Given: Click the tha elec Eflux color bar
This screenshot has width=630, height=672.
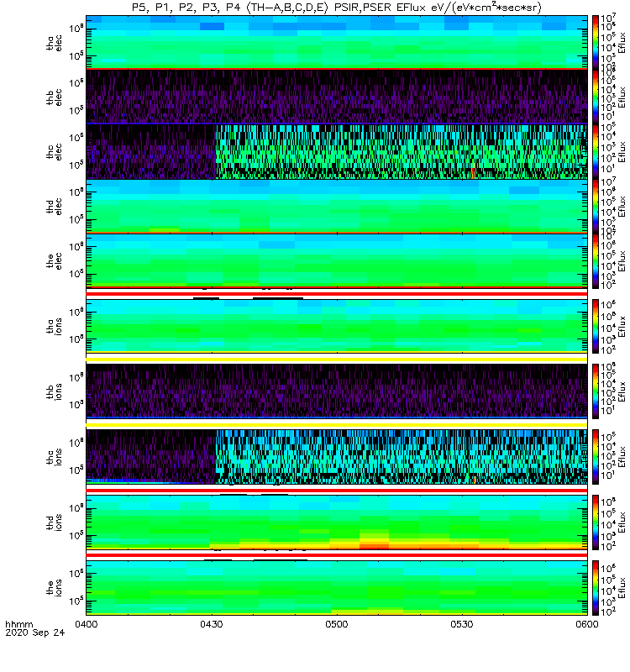Looking at the screenshot, I should click(596, 43).
